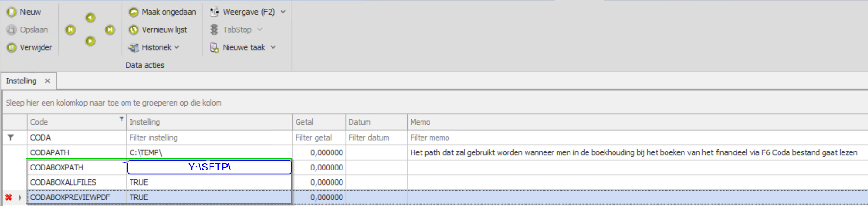Move to next record with down arrow

tap(90, 41)
